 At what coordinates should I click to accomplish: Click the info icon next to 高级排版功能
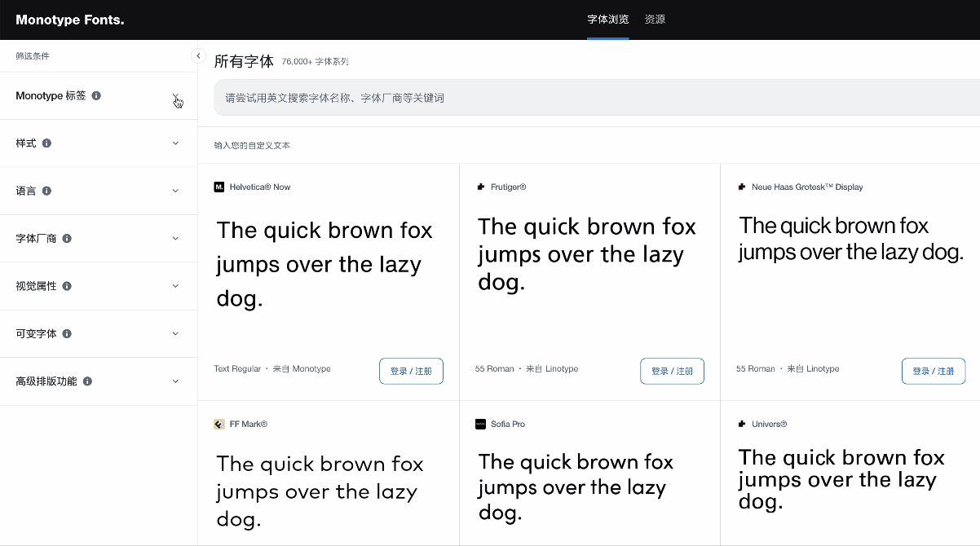87,381
